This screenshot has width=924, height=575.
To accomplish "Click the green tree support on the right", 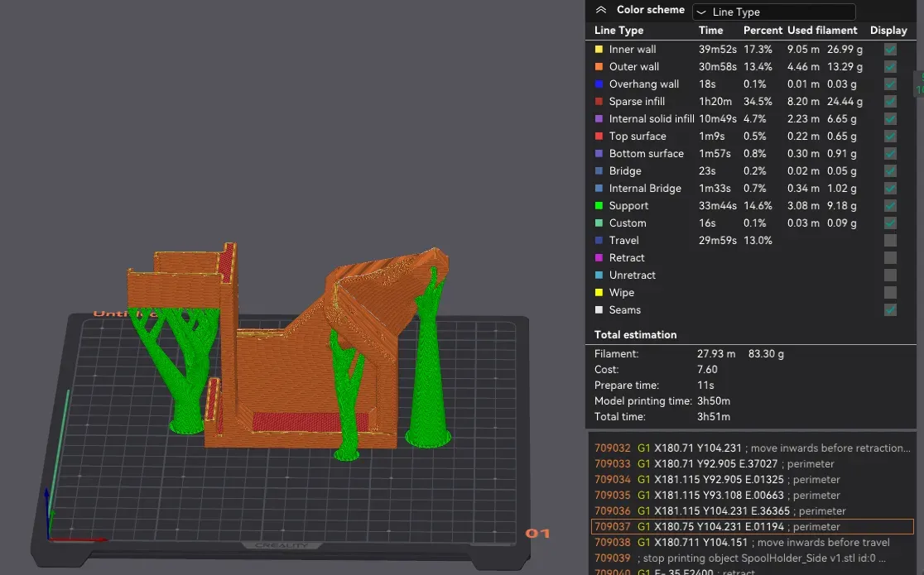I will pyautogui.click(x=429, y=377).
